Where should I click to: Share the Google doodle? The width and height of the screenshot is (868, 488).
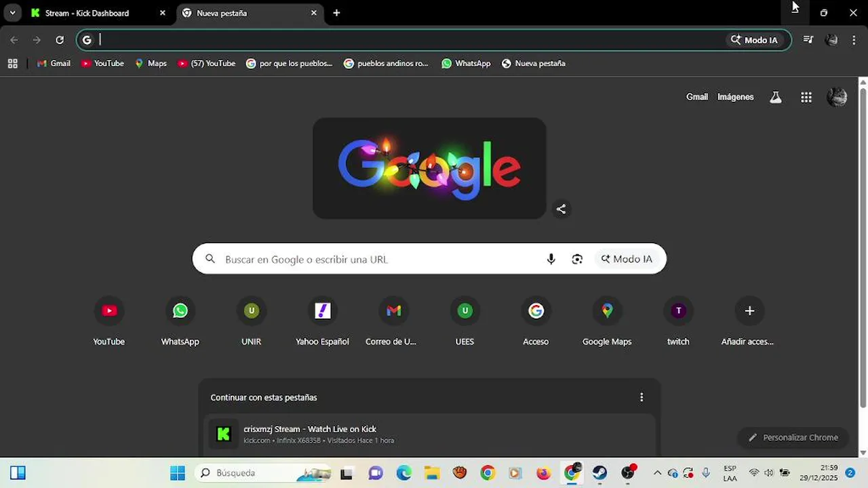click(x=561, y=209)
